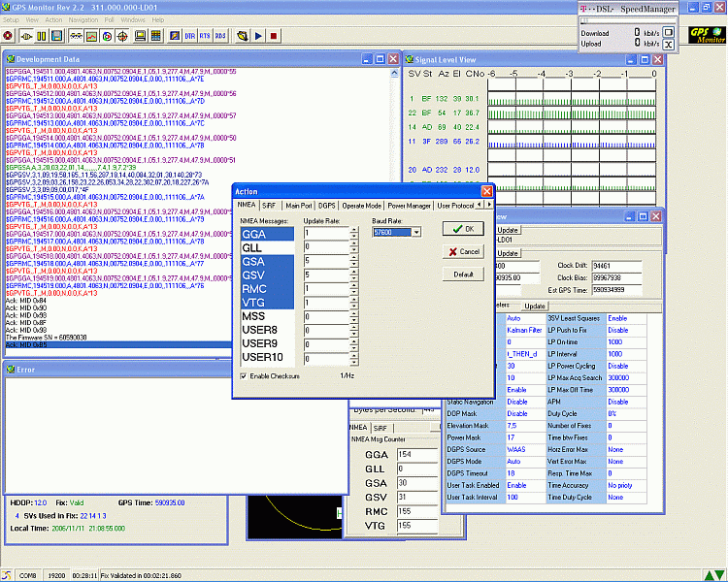The height and width of the screenshot is (582, 728).
Task: Click the computer monitor toolbar icon
Action: click(141, 36)
